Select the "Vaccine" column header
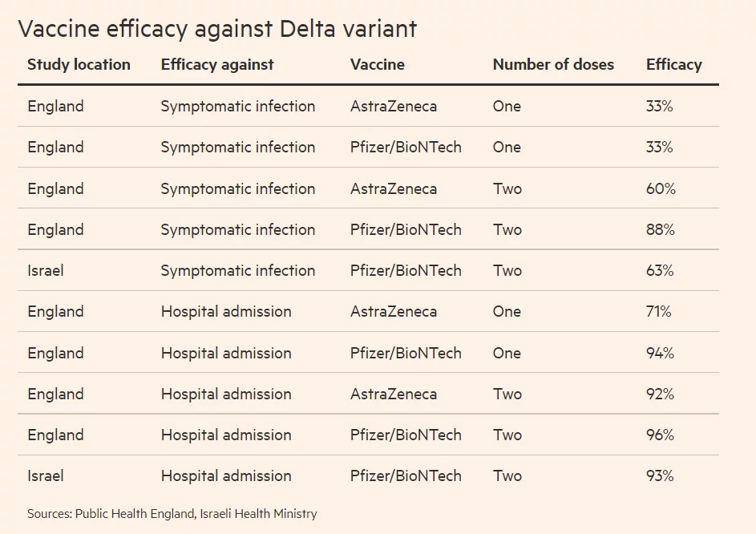Viewport: 756px width, 534px height. coord(377,65)
